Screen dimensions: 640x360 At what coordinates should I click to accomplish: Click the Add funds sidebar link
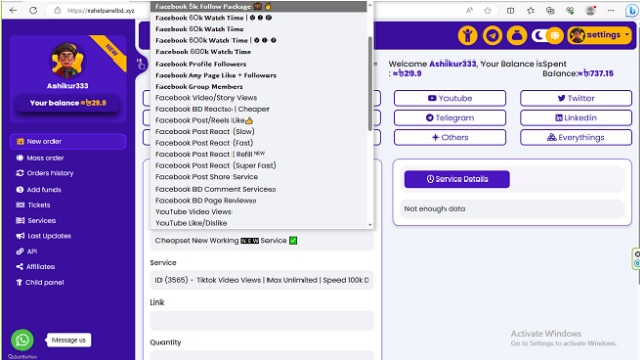tap(44, 189)
